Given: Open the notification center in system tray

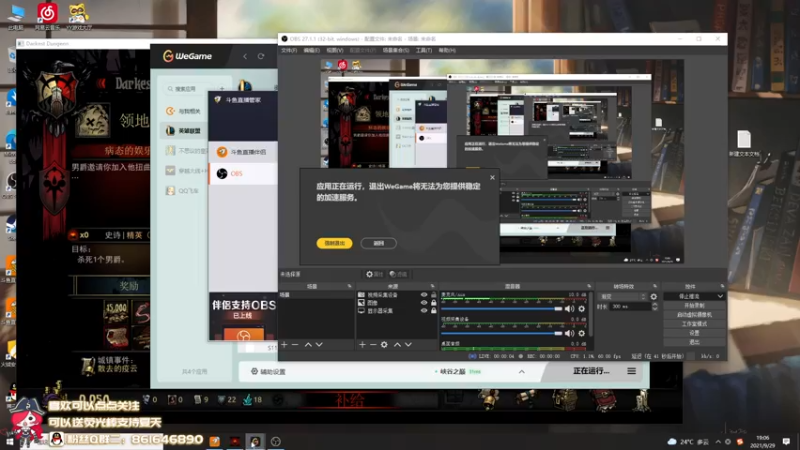Looking at the screenshot, I should point(786,441).
